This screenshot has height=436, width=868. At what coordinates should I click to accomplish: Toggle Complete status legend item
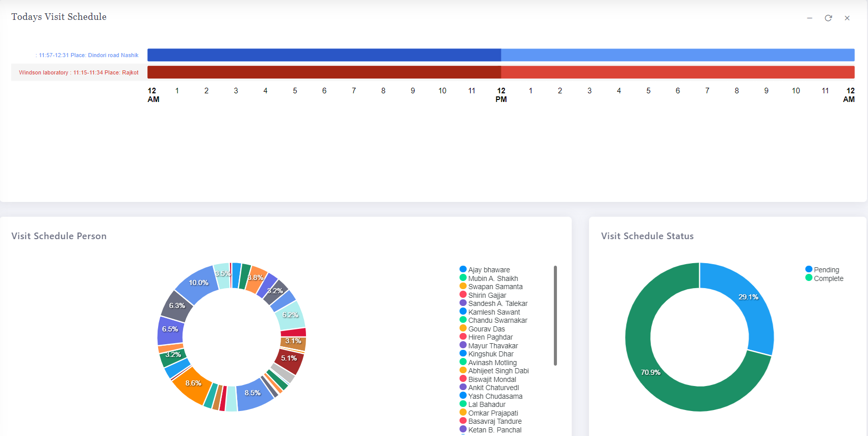pyautogui.click(x=824, y=278)
